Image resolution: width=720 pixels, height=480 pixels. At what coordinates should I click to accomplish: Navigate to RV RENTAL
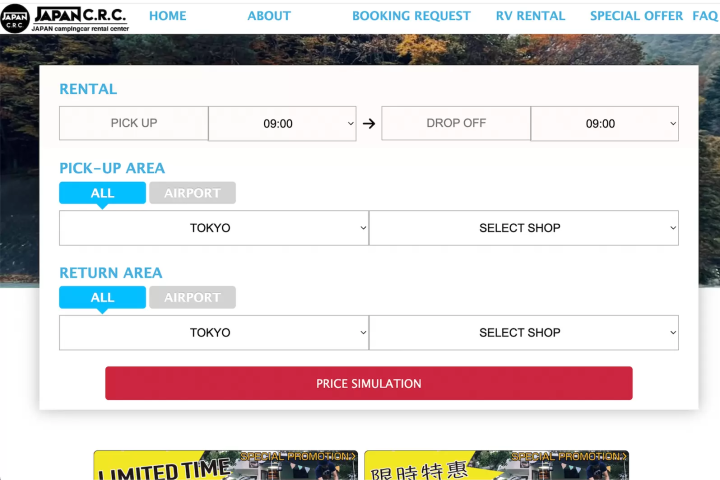(x=530, y=16)
